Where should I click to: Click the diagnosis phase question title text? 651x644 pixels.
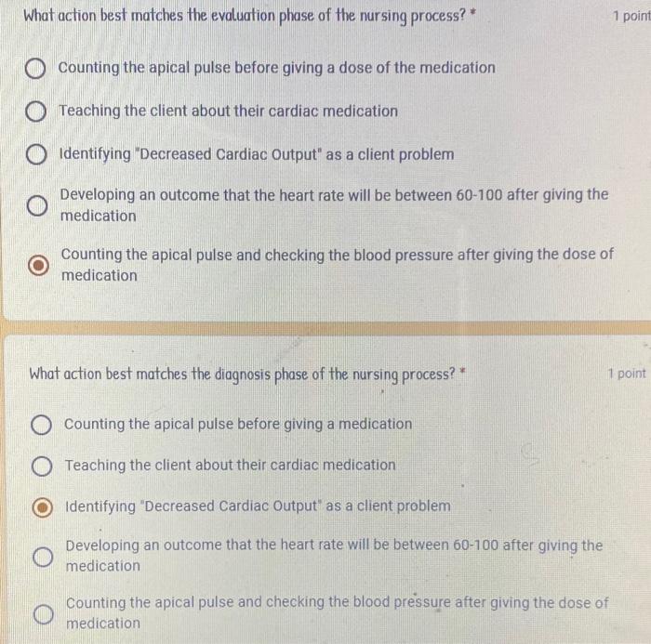point(243,375)
